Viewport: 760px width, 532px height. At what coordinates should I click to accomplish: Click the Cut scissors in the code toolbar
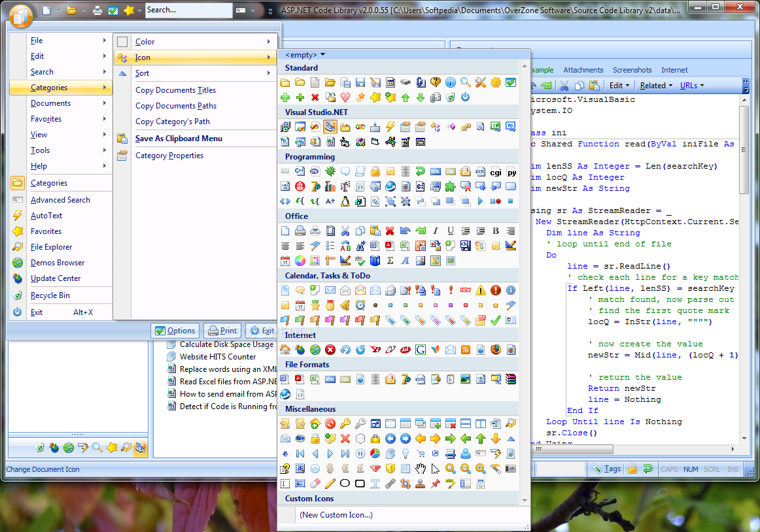(564, 85)
